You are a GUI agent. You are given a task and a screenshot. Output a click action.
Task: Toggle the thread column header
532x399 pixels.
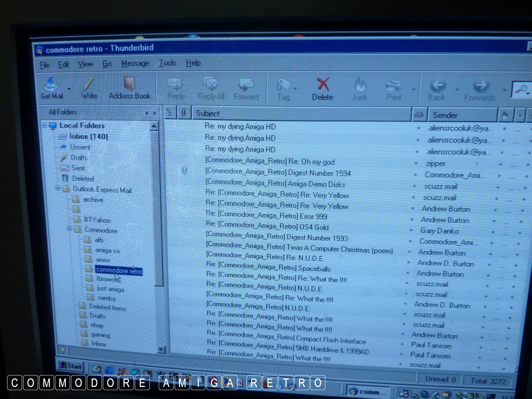click(169, 113)
